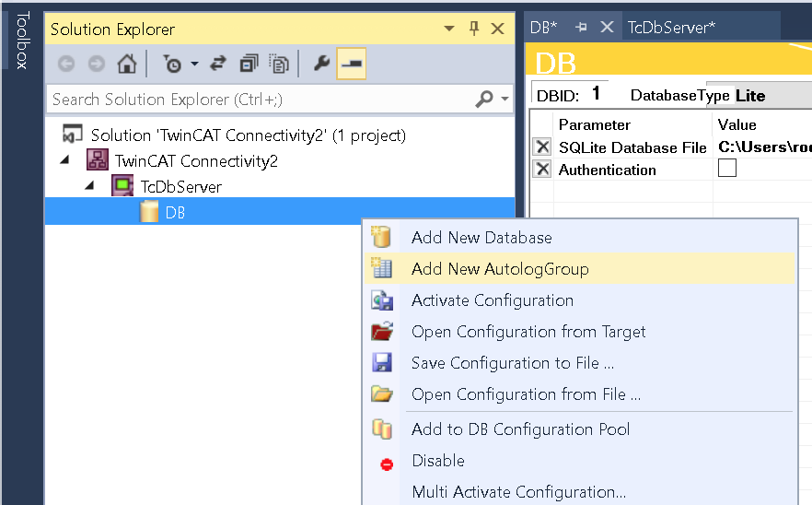The height and width of the screenshot is (505, 812).
Task: Click the Value column header
Action: [737, 125]
